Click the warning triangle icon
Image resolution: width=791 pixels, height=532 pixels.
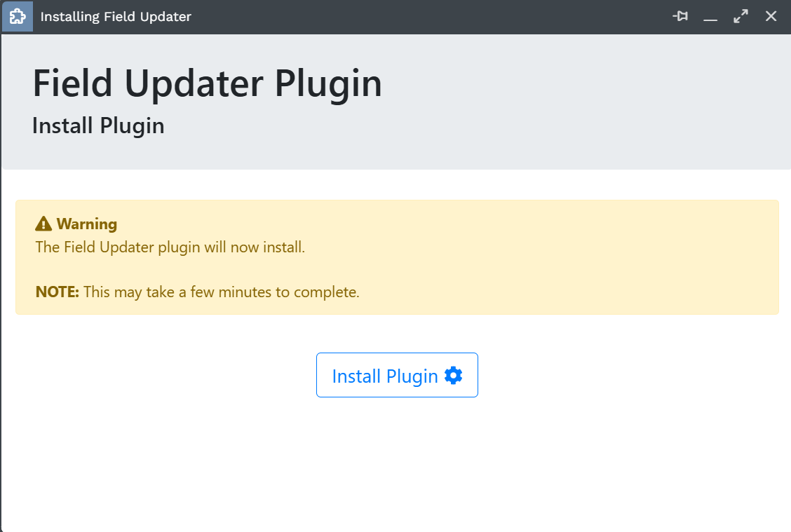[43, 224]
